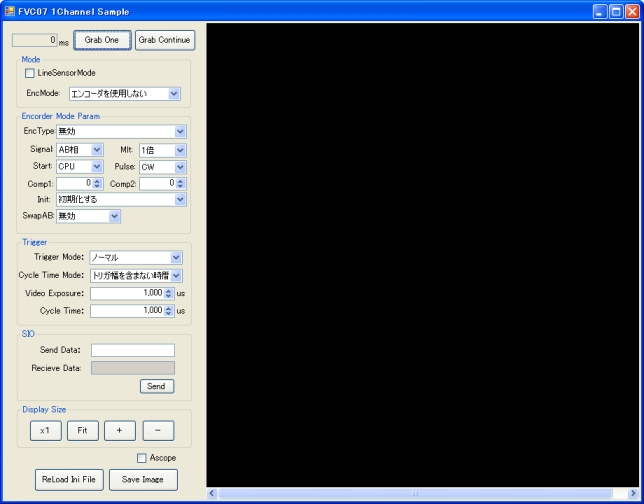Close the FVC07 window
The image size is (644, 504).
coord(632,12)
